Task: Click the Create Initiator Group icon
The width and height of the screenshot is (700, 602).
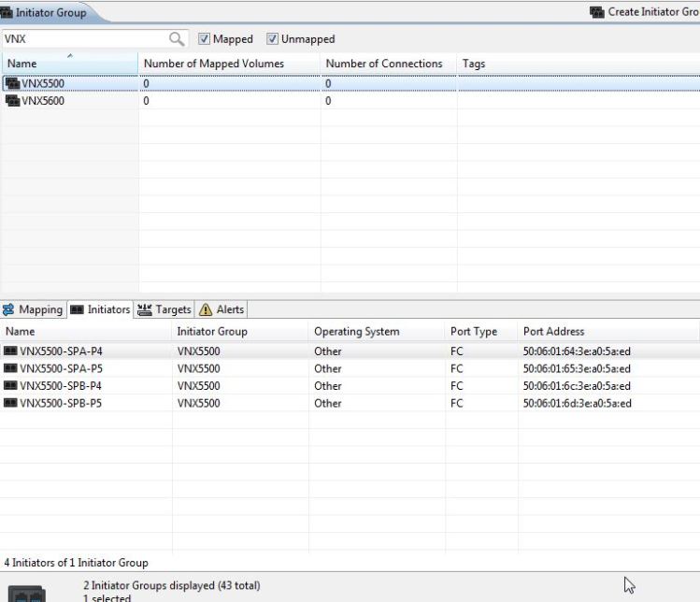Action: 597,12
